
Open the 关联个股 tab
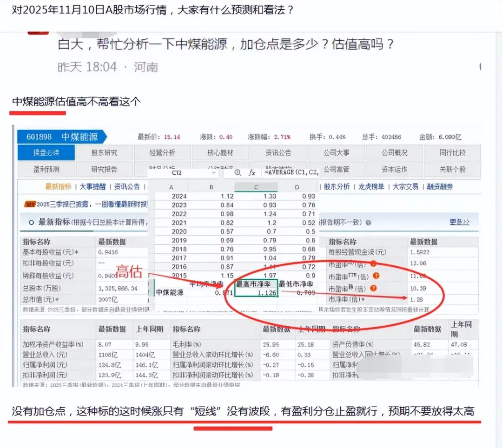pos(452,169)
